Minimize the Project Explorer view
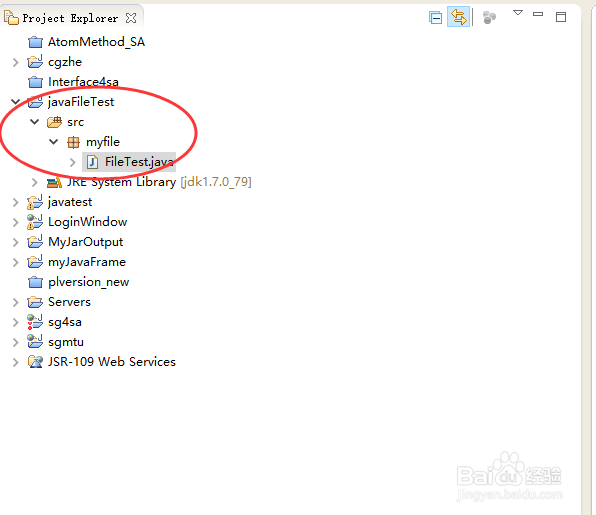 pos(538,14)
